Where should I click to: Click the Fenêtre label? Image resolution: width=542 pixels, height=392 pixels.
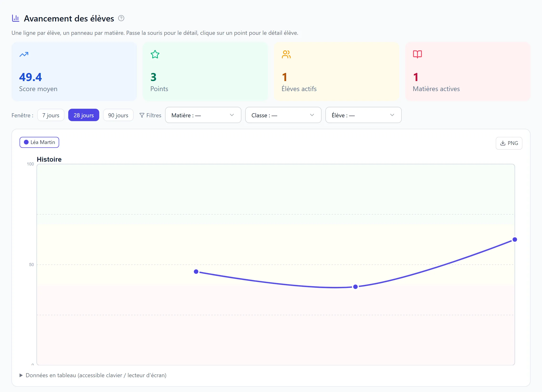(22, 115)
